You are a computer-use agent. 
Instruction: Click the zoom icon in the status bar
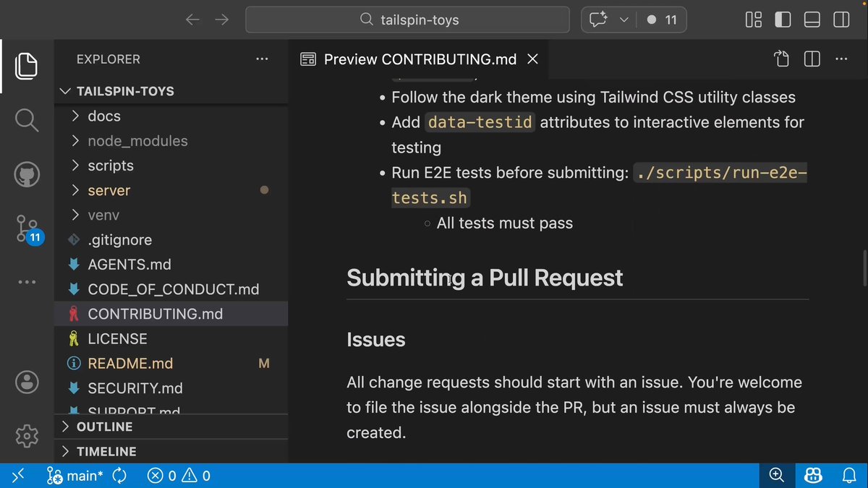[x=777, y=476]
